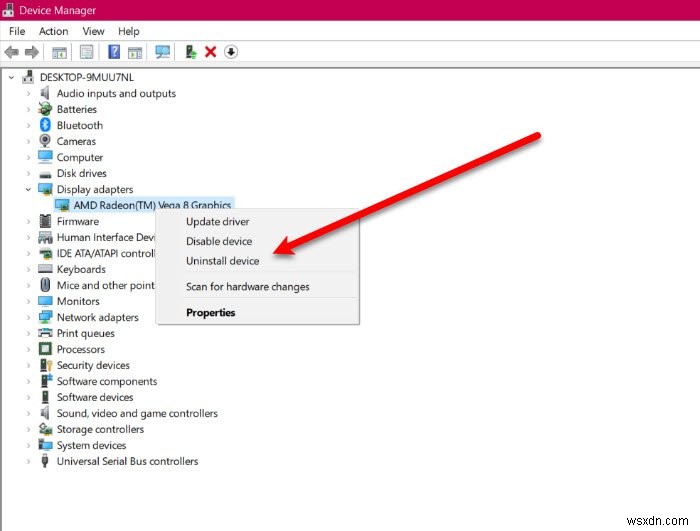Select the Network adapters label text
This screenshot has height=531, width=700.
(98, 317)
